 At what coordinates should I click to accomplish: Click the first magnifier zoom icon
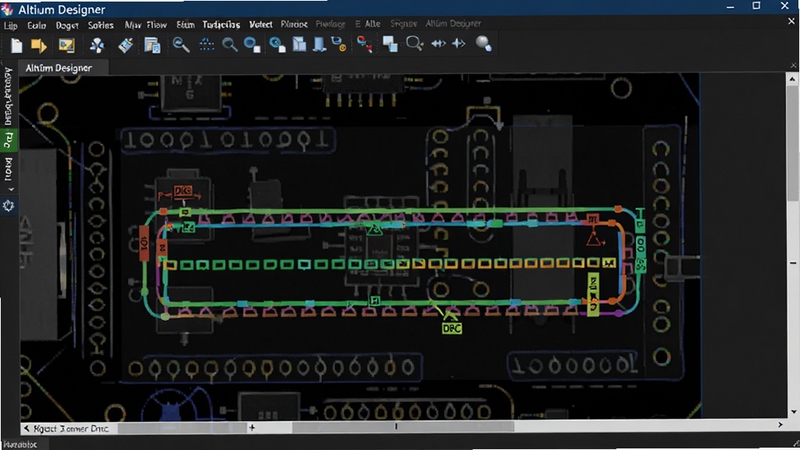tap(181, 45)
